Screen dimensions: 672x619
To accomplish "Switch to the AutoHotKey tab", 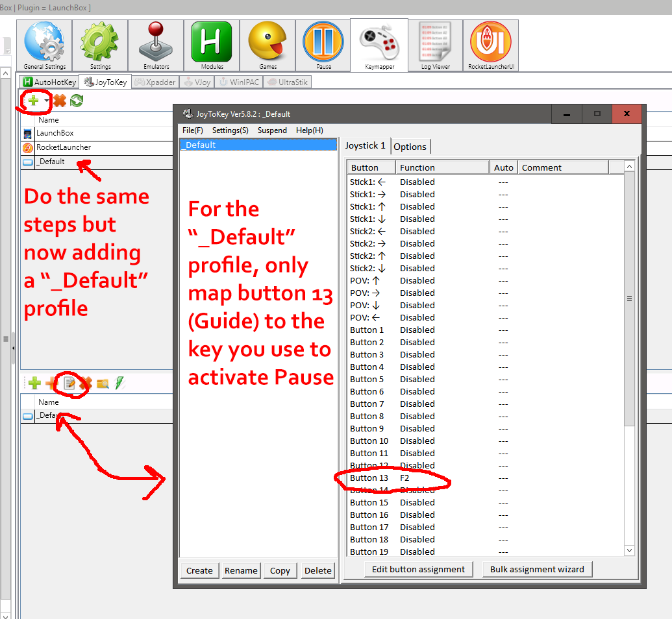I will (x=50, y=82).
